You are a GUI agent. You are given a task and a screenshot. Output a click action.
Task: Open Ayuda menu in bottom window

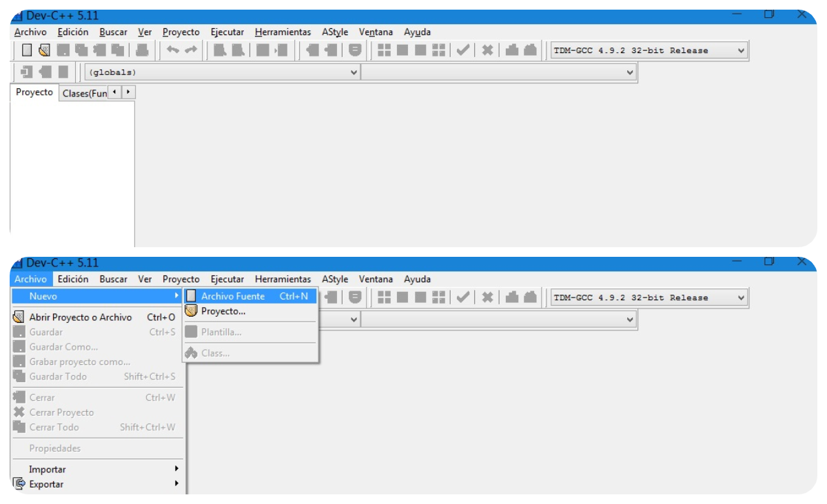[x=417, y=279]
